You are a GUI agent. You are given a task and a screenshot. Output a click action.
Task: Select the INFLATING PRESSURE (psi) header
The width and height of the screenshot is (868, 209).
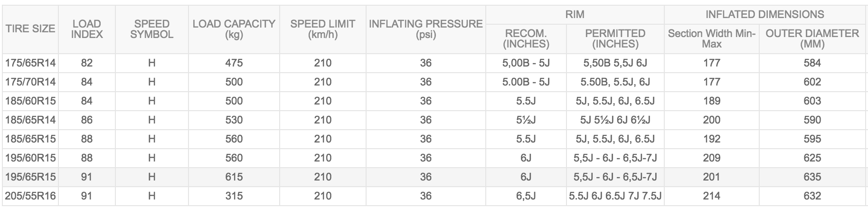point(426,29)
